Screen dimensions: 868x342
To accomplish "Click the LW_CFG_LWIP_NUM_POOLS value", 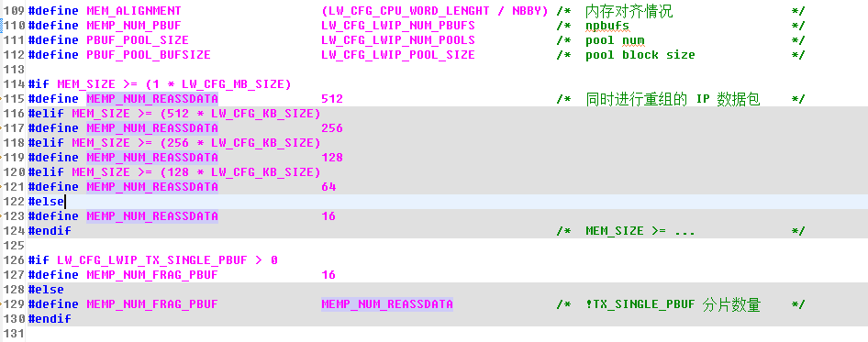I will point(398,39).
